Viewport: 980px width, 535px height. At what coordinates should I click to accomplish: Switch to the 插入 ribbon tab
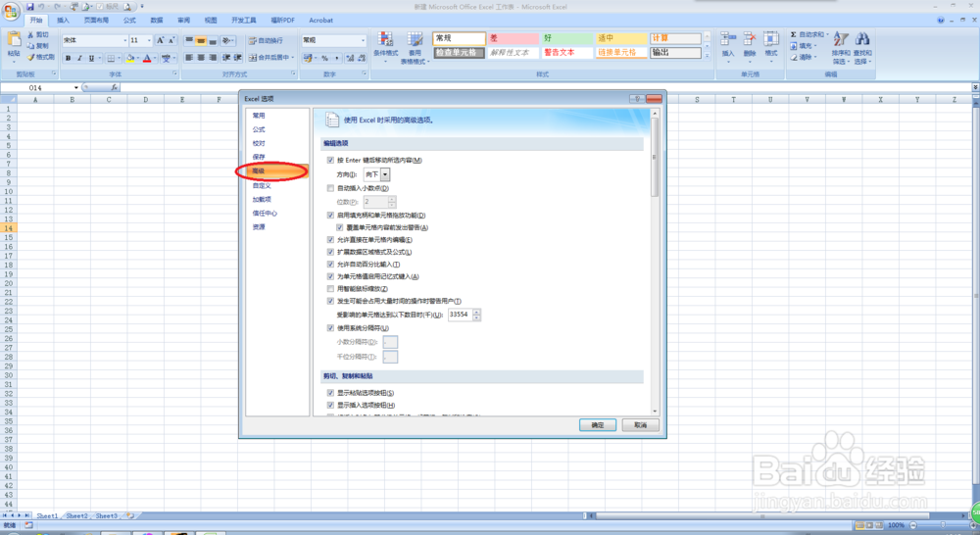(x=63, y=20)
